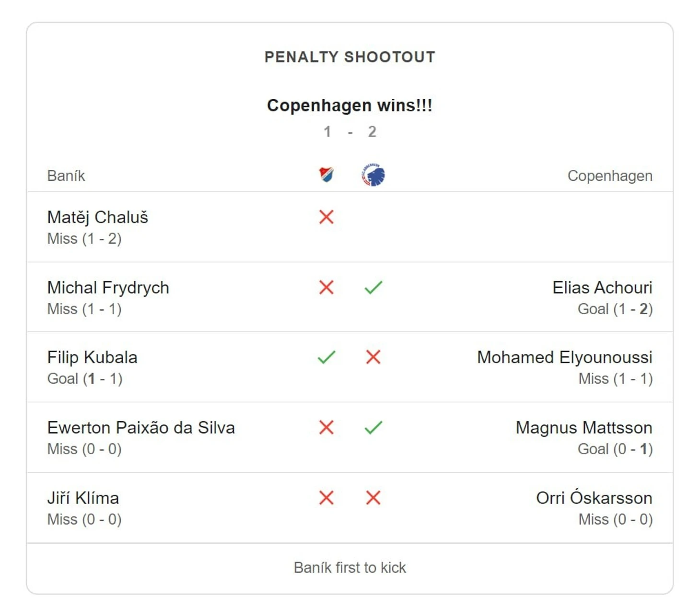Click the Baník club crest icon

pos(327,175)
